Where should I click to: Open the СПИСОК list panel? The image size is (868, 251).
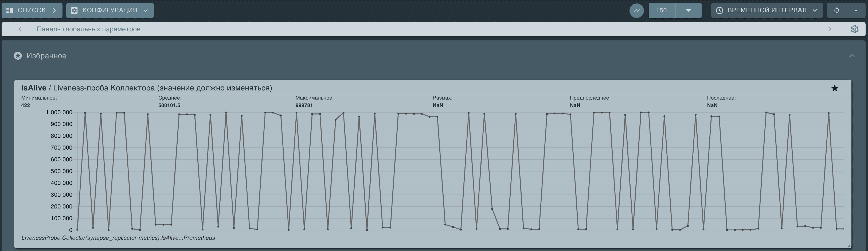click(32, 10)
